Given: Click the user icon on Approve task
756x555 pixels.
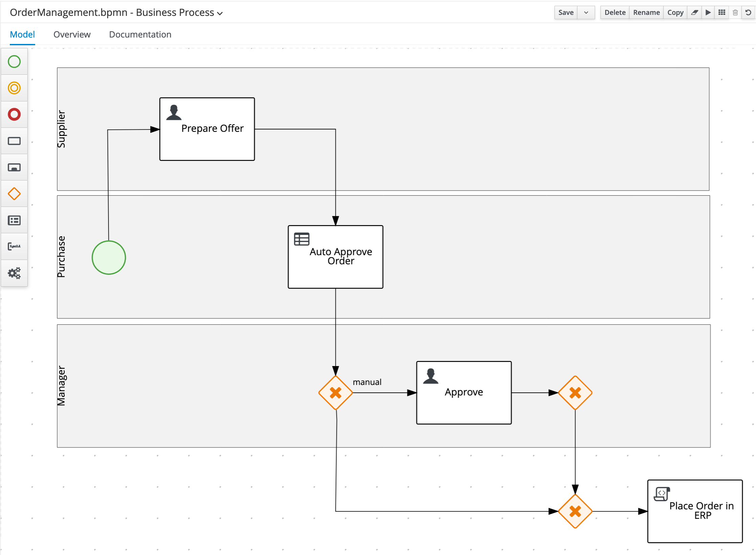Looking at the screenshot, I should 430,376.
